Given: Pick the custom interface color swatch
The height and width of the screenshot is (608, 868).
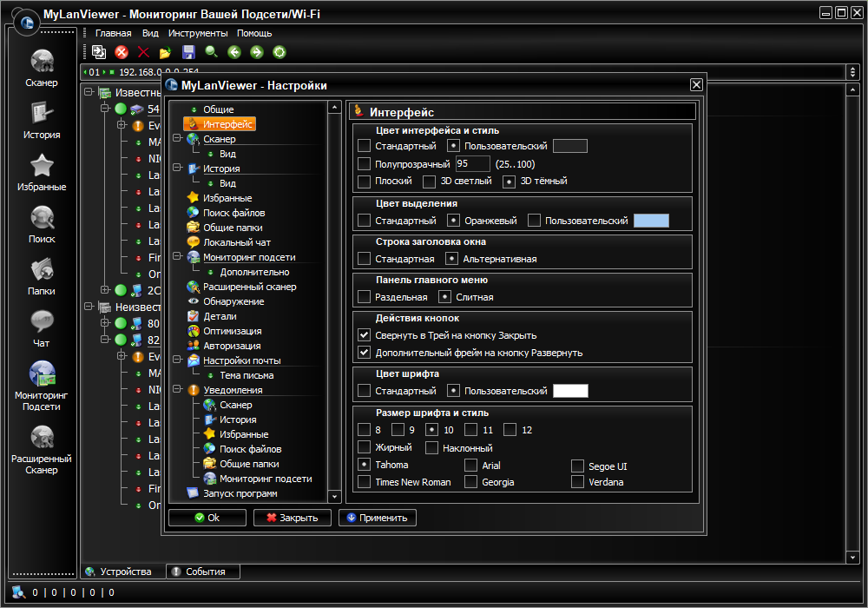Looking at the screenshot, I should coord(570,146).
